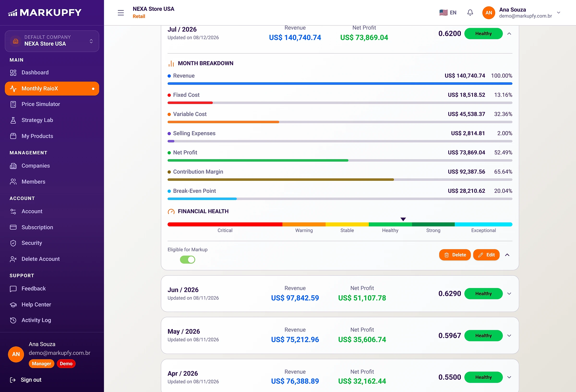The image size is (576, 392).
Task: Expand the May / 2026 card
Action: tap(509, 336)
